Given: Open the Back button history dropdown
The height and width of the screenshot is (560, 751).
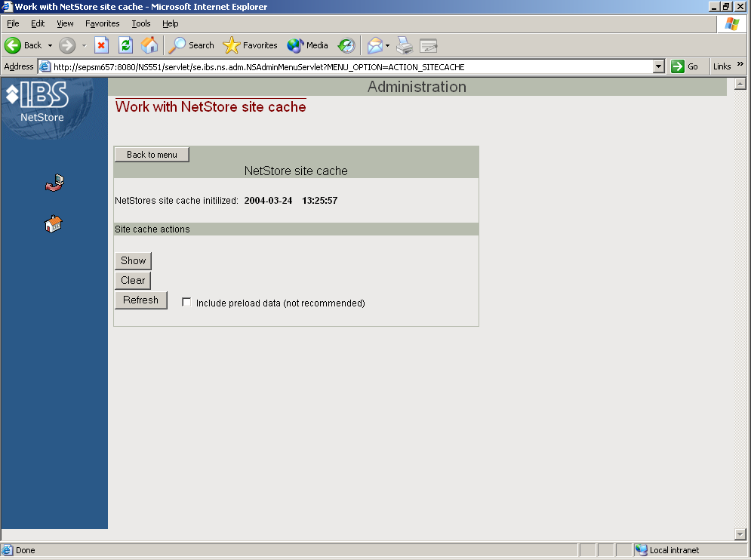Looking at the screenshot, I should coord(51,45).
